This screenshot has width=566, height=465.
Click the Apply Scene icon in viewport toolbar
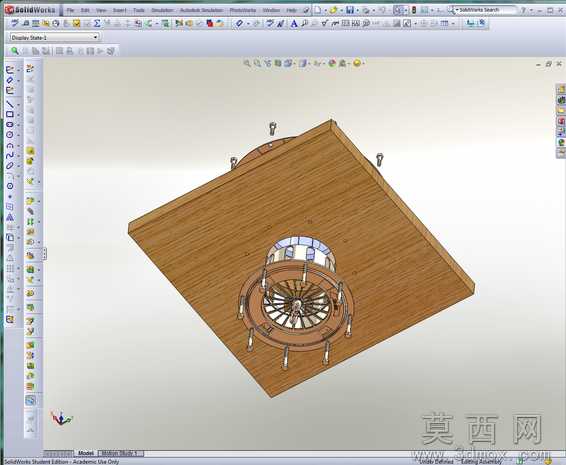pyautogui.click(x=343, y=64)
